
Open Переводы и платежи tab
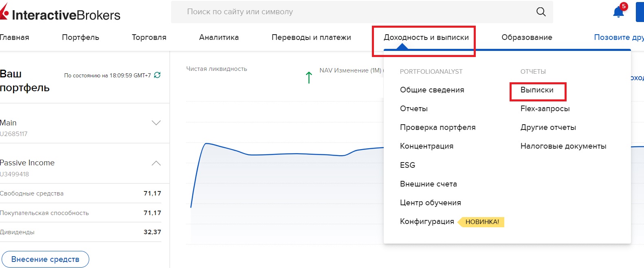[x=311, y=37]
